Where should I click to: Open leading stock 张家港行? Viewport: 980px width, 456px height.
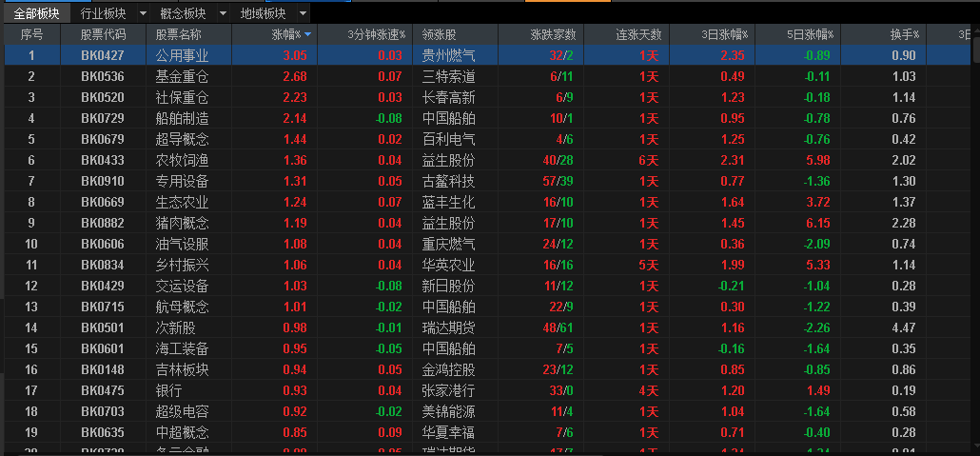click(x=448, y=390)
